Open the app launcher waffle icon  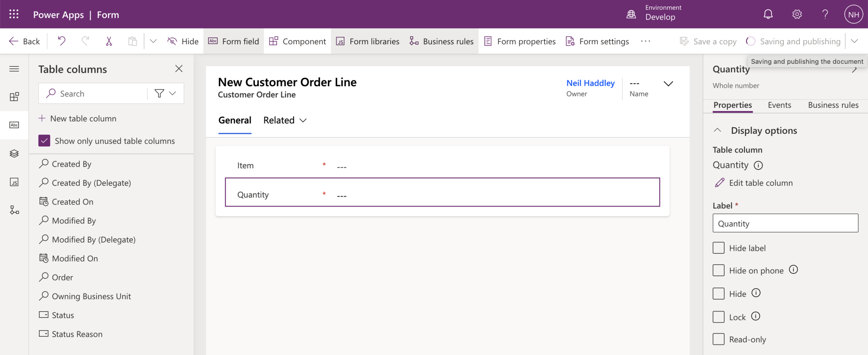[x=14, y=15]
